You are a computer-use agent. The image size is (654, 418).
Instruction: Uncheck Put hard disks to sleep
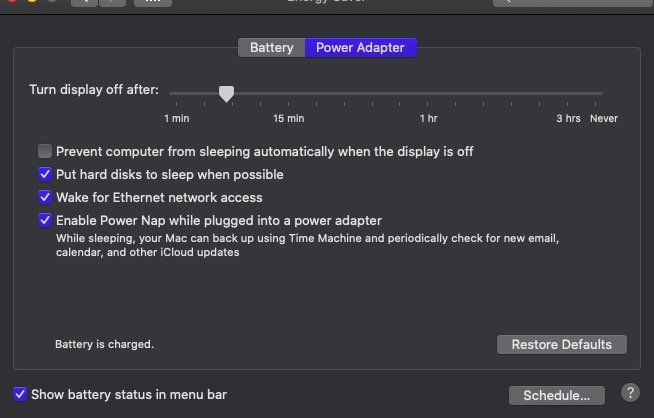(45, 174)
